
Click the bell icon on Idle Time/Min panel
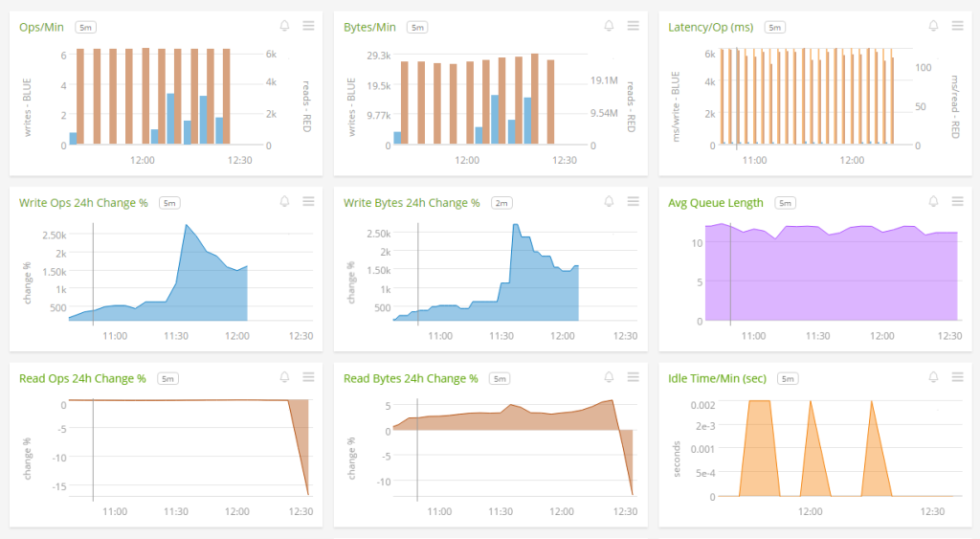point(933,378)
